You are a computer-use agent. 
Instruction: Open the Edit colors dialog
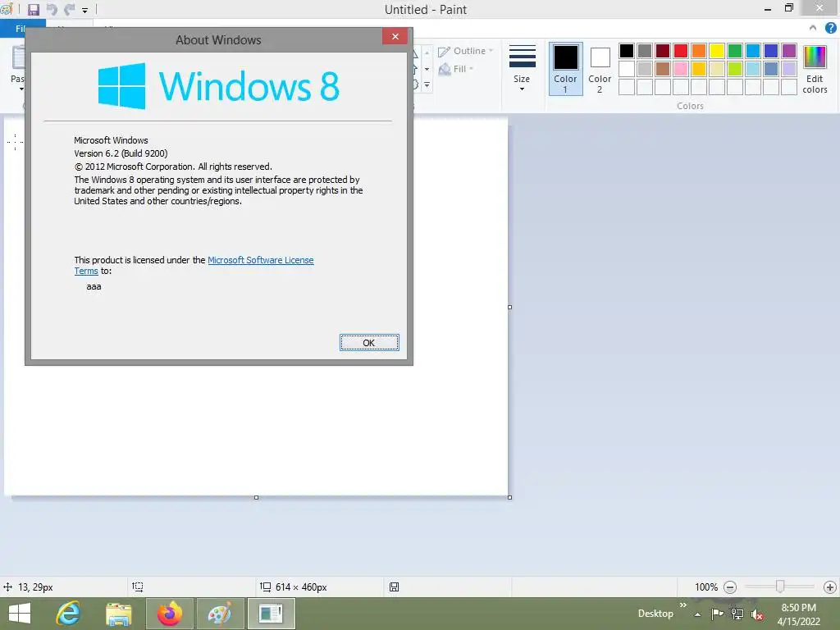(x=815, y=69)
